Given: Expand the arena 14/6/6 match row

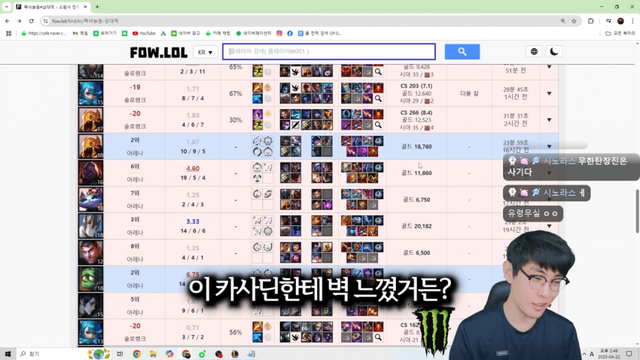Looking at the screenshot, I should [549, 226].
